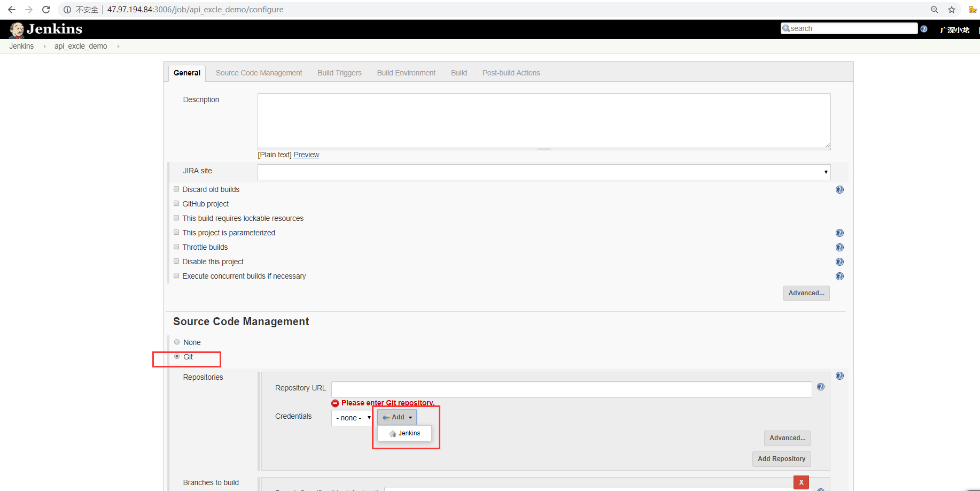Enable GitHub project checkbox
This screenshot has height=491, width=980.
coord(176,203)
